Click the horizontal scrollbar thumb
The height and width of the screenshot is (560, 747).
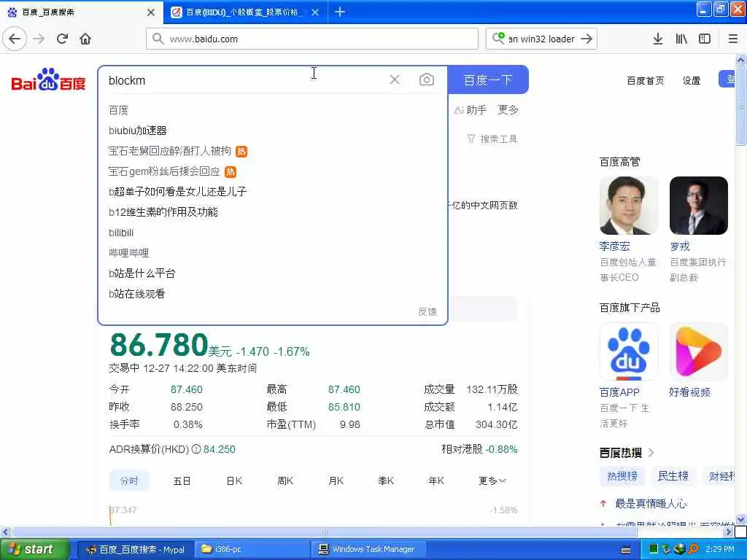325,532
